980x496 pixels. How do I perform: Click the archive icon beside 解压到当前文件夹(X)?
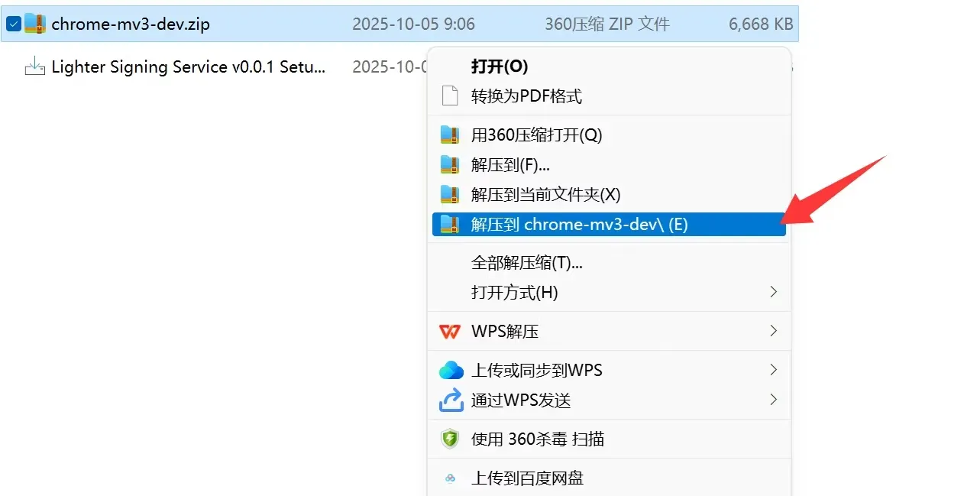point(450,194)
